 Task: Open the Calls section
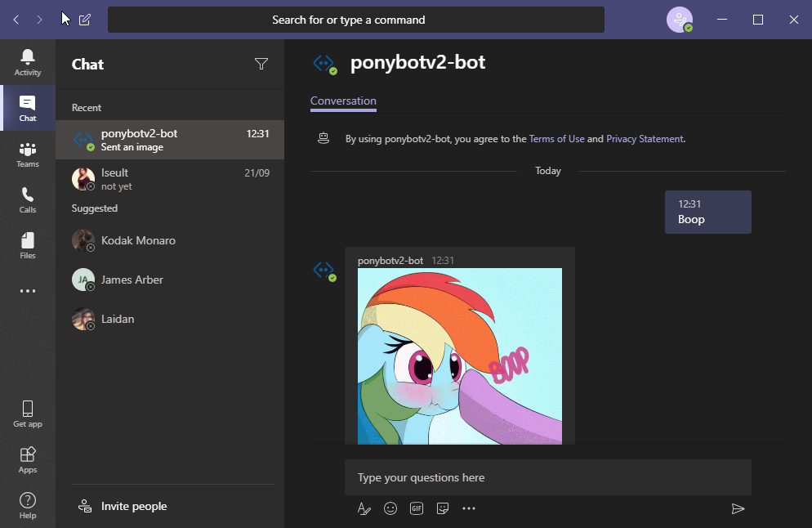(x=28, y=200)
